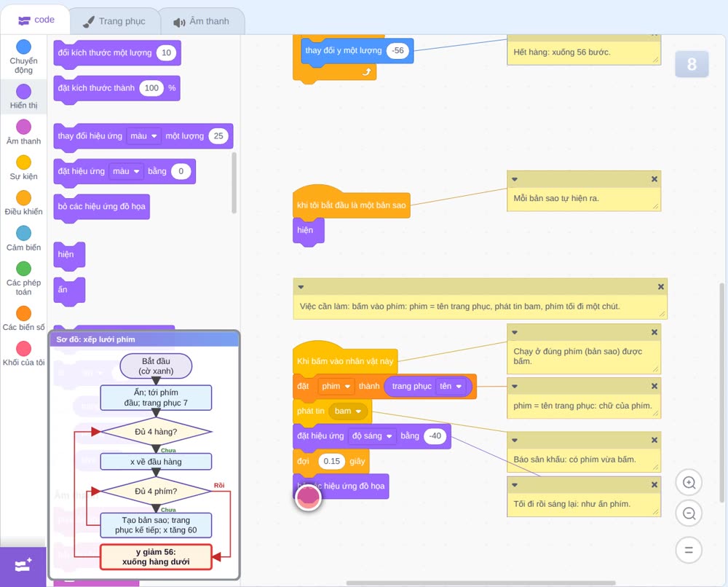Close the 'Mỗi bản sao tự hiện ra' comment

pyautogui.click(x=654, y=179)
